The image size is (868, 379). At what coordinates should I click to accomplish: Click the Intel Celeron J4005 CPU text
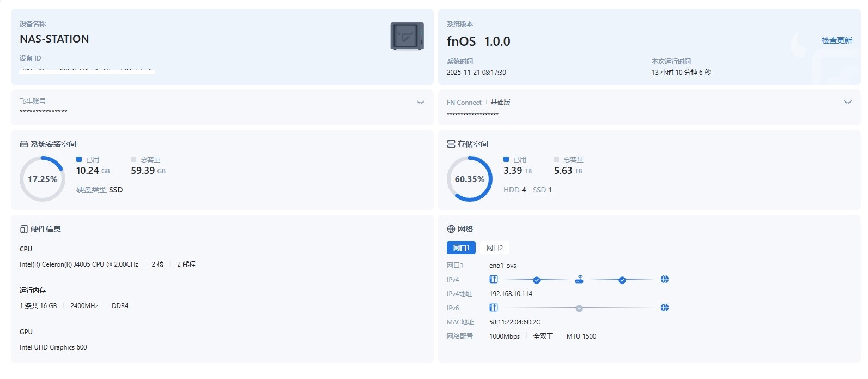pos(79,264)
